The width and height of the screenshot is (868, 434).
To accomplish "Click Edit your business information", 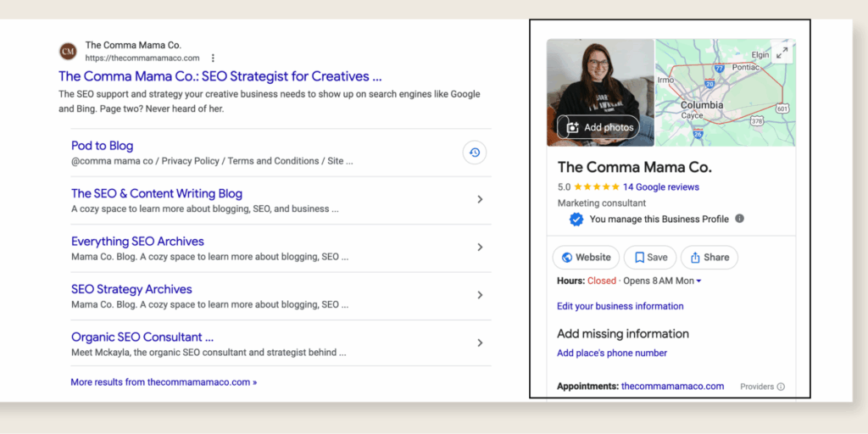I will [620, 306].
